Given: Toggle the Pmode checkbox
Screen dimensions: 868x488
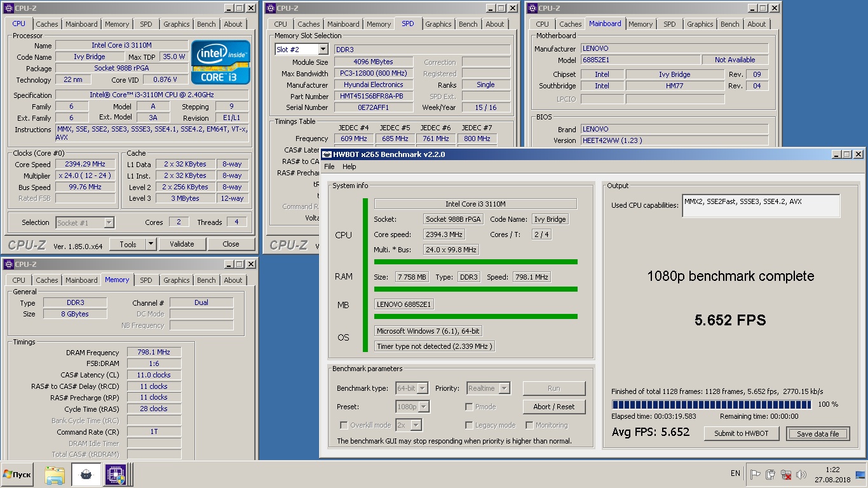Looking at the screenshot, I should 469,407.
